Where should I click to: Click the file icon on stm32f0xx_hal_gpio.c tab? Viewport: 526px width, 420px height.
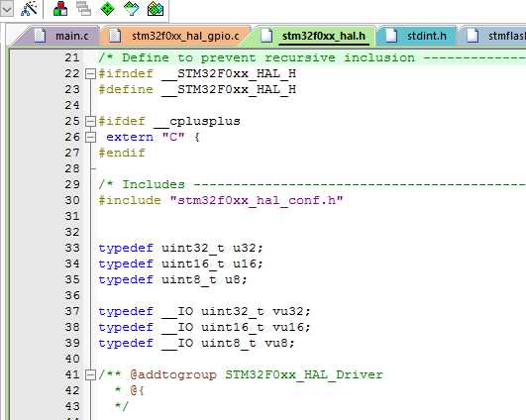(116, 36)
